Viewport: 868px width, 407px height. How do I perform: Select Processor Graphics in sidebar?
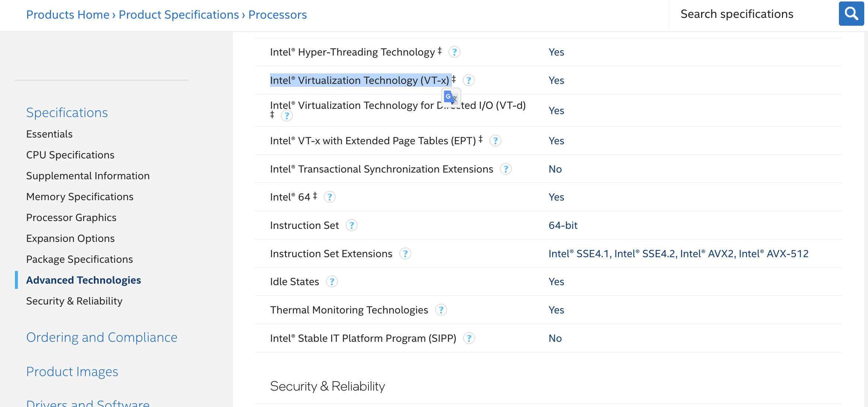(71, 217)
